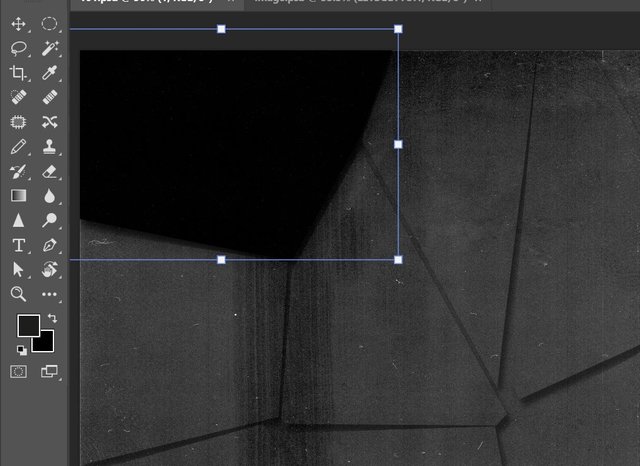Pick the Clone Stamp tool
The image size is (640, 466).
pos(50,147)
